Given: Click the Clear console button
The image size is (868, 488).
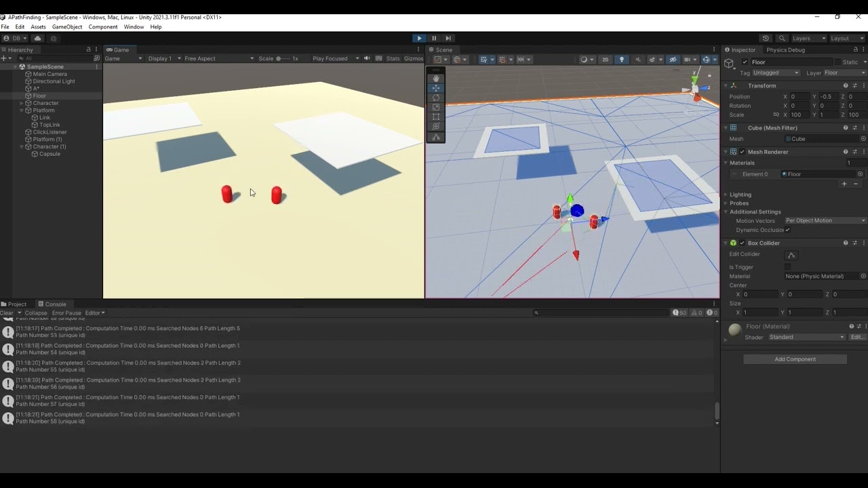Looking at the screenshot, I should click(7, 313).
